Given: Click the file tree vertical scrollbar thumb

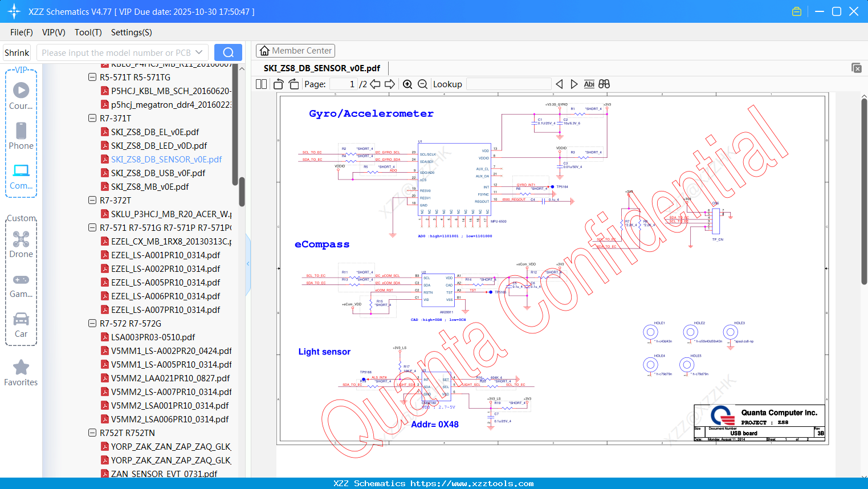Looking at the screenshot, I should point(242,191).
